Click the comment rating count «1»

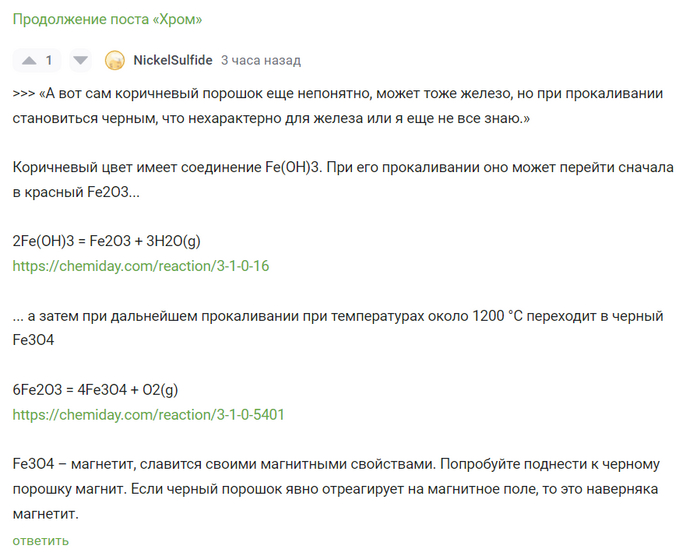[x=49, y=60]
